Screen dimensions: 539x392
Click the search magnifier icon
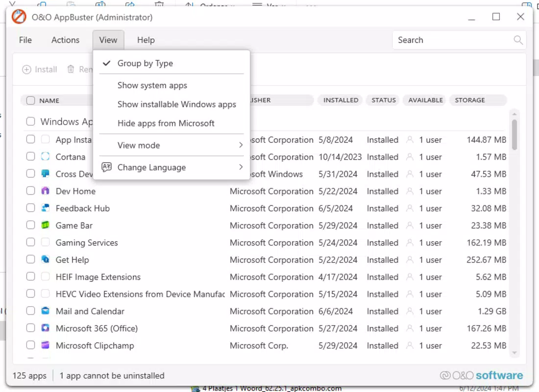pos(518,40)
